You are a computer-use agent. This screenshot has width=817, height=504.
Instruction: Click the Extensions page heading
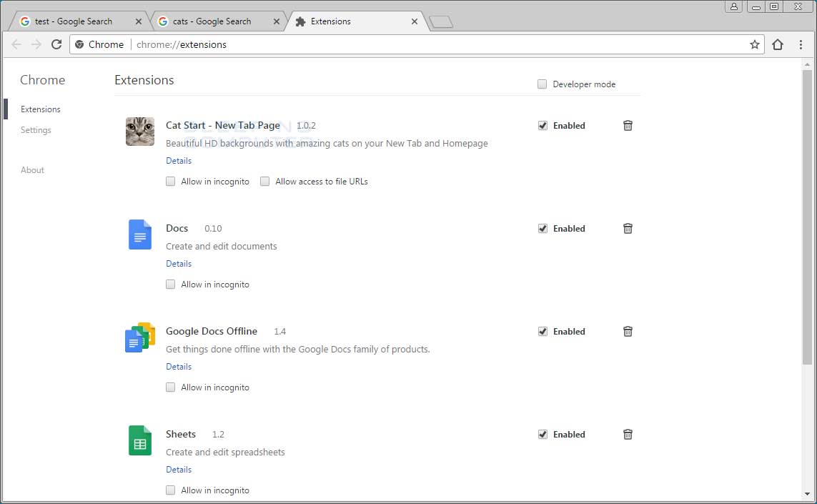click(144, 80)
